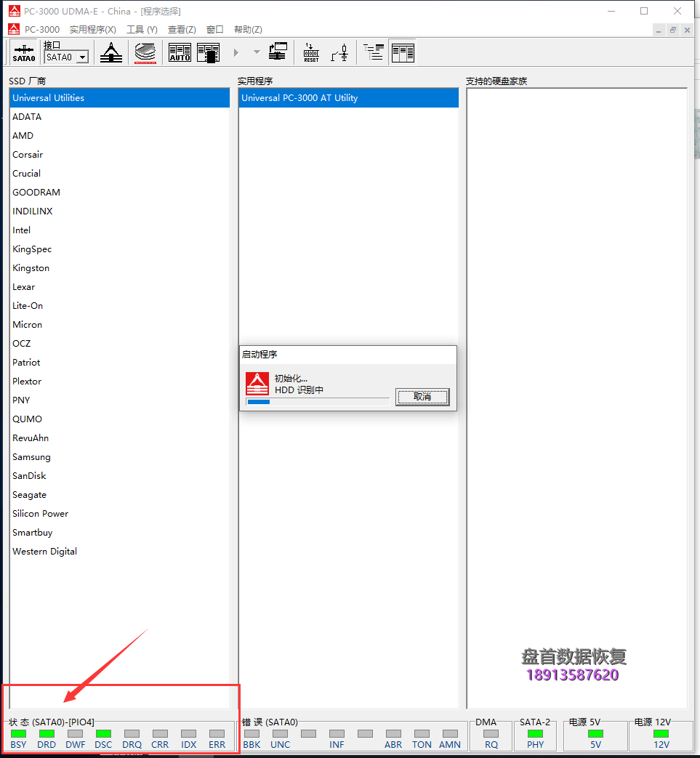Click the DMA RQ indicator
Screen dimensions: 700x758
coord(491,734)
